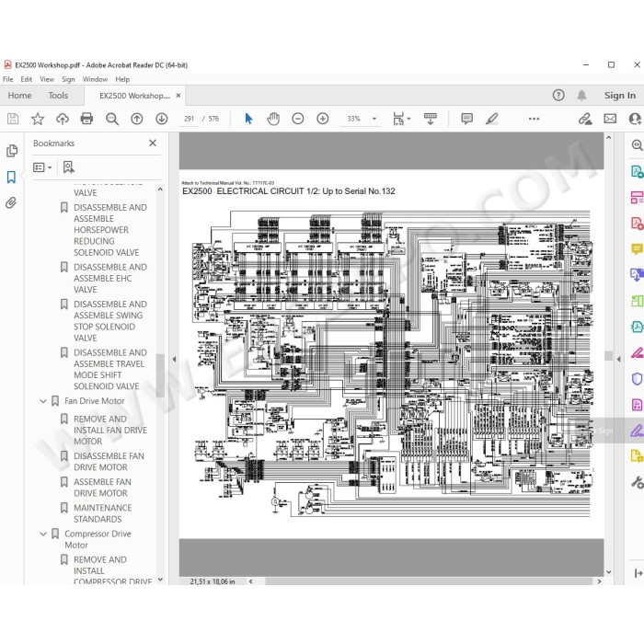644x644 pixels.
Task: Open the More Tools wrench icon
Action: (637, 482)
